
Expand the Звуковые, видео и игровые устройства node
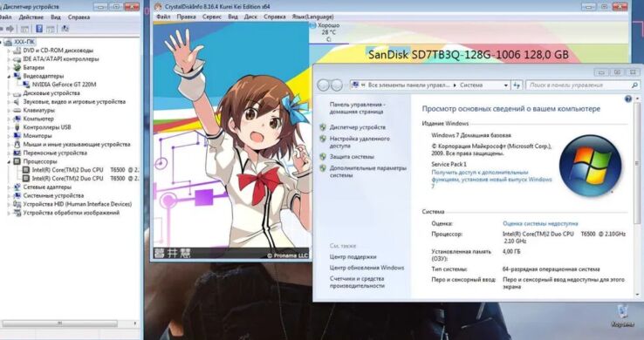9,102
